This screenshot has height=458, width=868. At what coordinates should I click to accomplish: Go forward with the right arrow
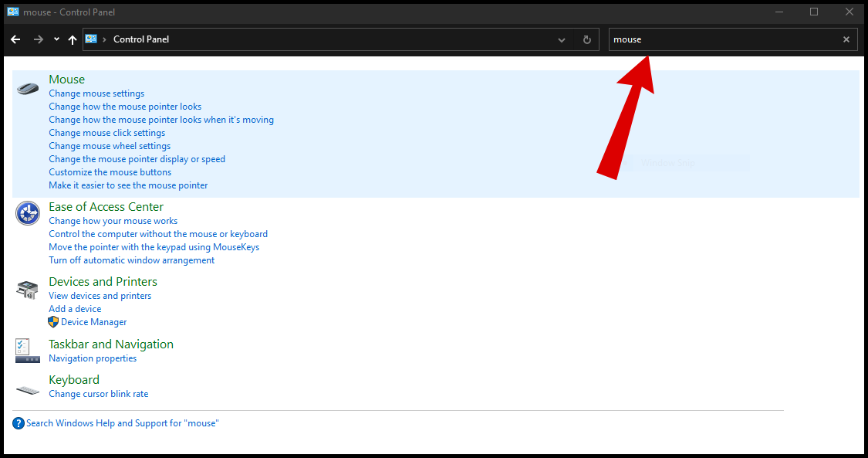point(39,39)
